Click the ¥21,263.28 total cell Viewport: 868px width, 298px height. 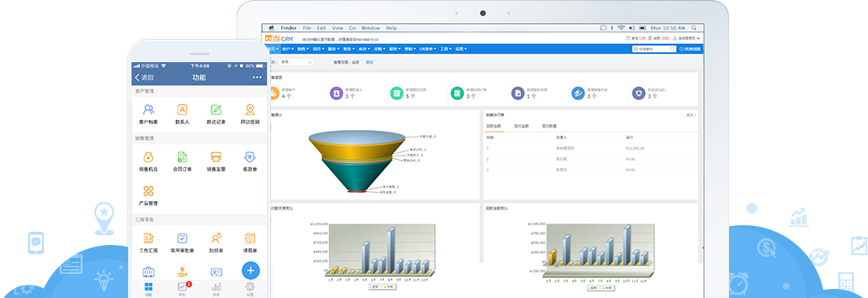(634, 148)
